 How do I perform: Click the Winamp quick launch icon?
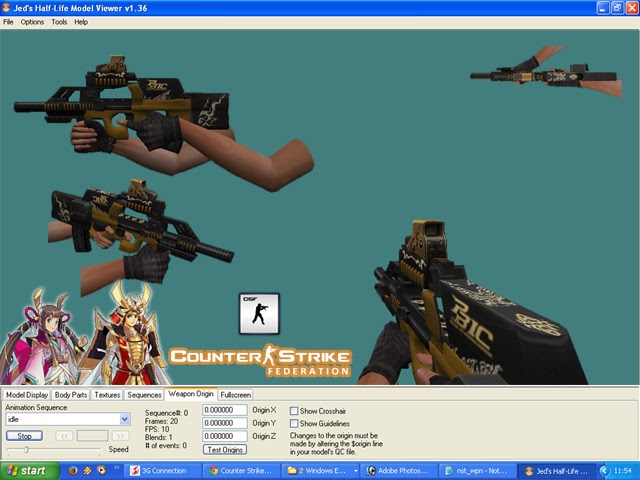87,471
